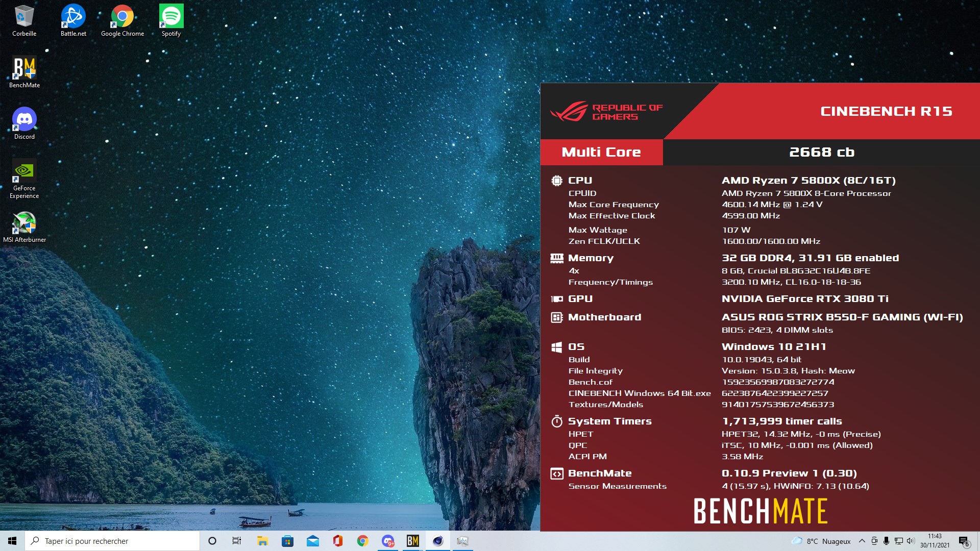Switch to Discord taskbar icon with badge
980x551 pixels.
click(x=388, y=541)
